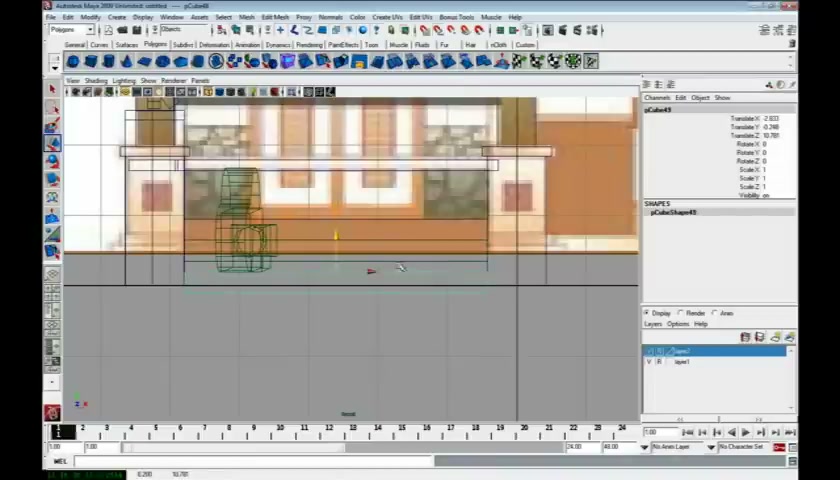Open the Edit Mesh menu
This screenshot has height=480, width=840.
tap(275, 17)
